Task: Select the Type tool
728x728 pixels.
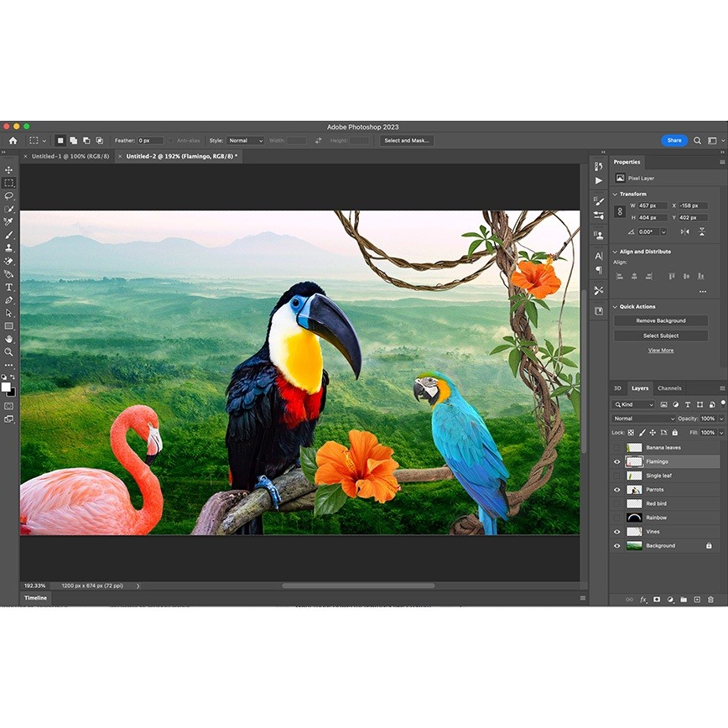Action: pyautogui.click(x=9, y=287)
